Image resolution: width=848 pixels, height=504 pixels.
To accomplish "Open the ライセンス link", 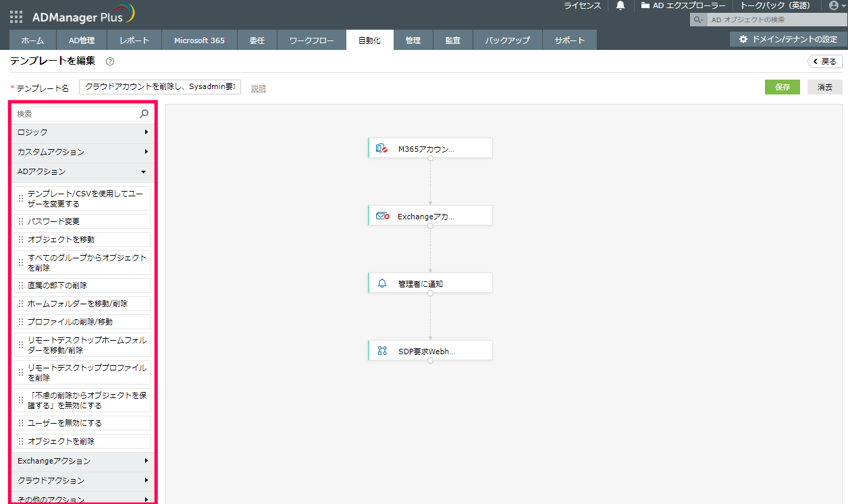I will coord(583,5).
